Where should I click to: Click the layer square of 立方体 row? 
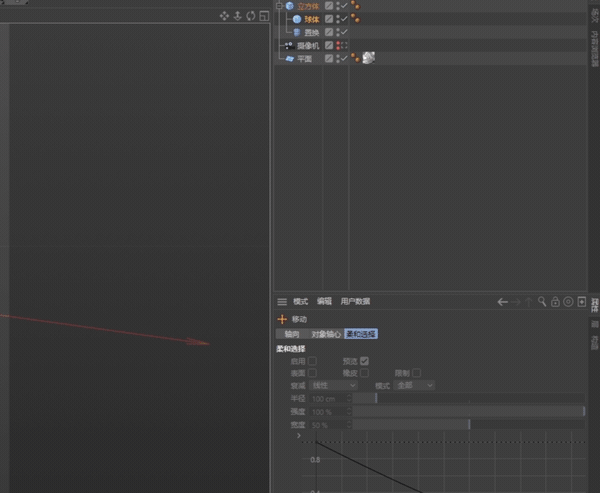329,6
